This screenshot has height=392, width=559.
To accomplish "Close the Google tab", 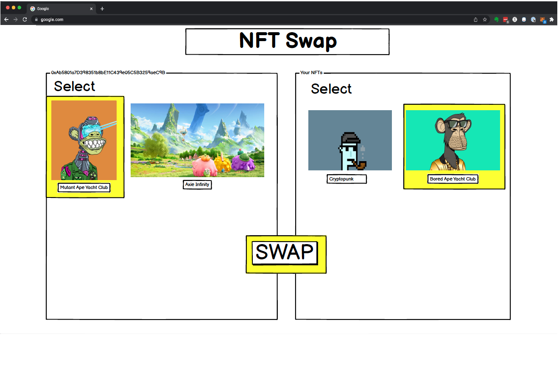I will pyautogui.click(x=91, y=8).
